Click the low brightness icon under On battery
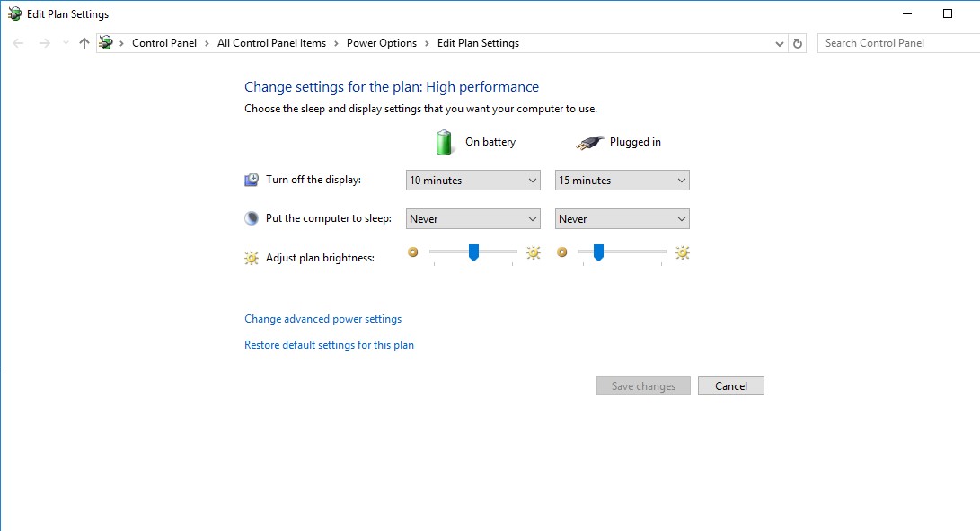 pos(413,252)
